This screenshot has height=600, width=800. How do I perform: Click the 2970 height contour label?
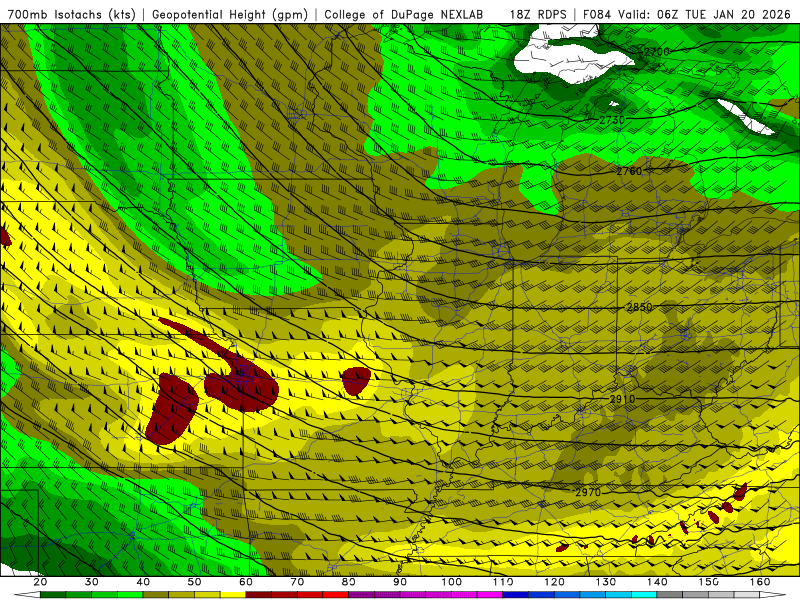588,492
